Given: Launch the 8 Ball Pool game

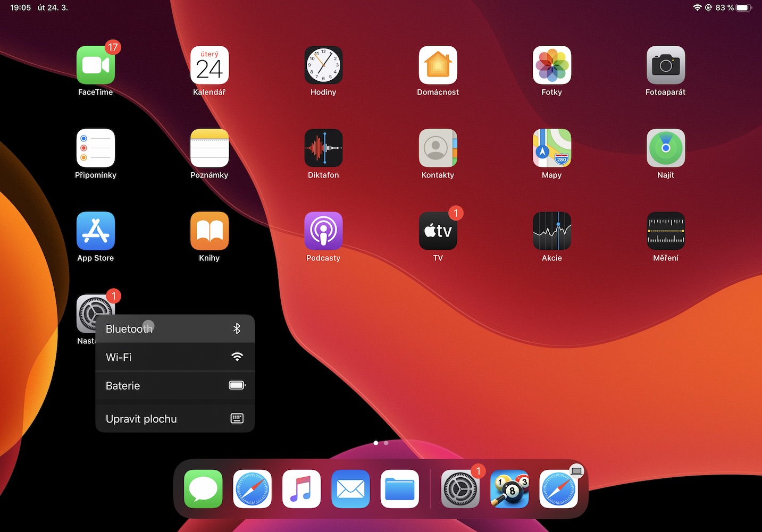Looking at the screenshot, I should point(509,489).
